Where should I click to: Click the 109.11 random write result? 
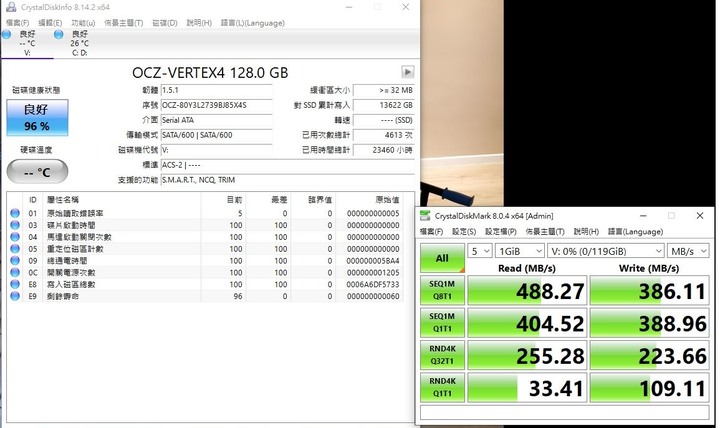[x=649, y=387]
